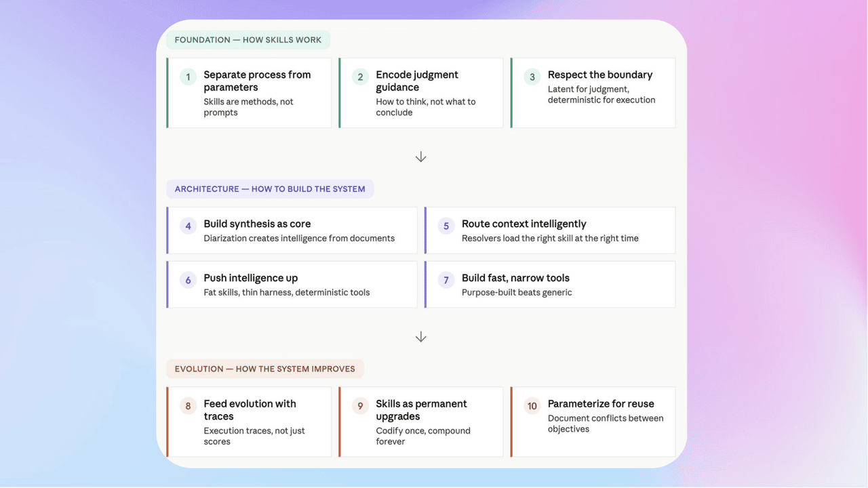Click the number 1 circle badge
Image resolution: width=868 pixels, height=488 pixels.
(x=189, y=77)
